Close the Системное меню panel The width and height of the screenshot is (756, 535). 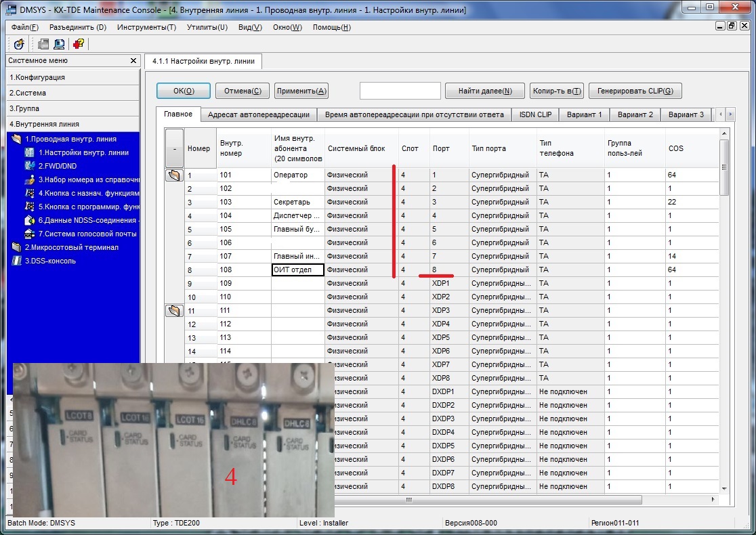tap(133, 61)
